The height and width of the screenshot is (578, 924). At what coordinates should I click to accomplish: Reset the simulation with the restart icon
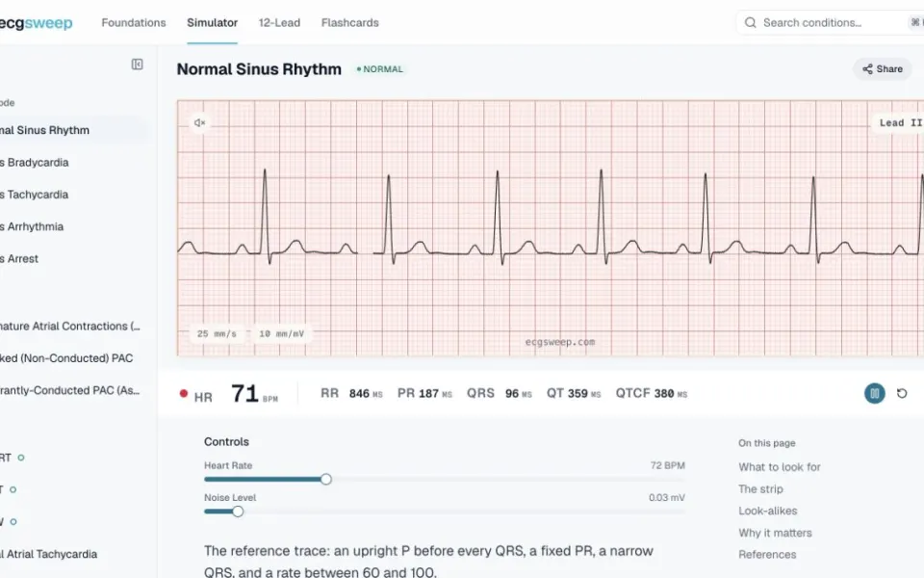(902, 393)
